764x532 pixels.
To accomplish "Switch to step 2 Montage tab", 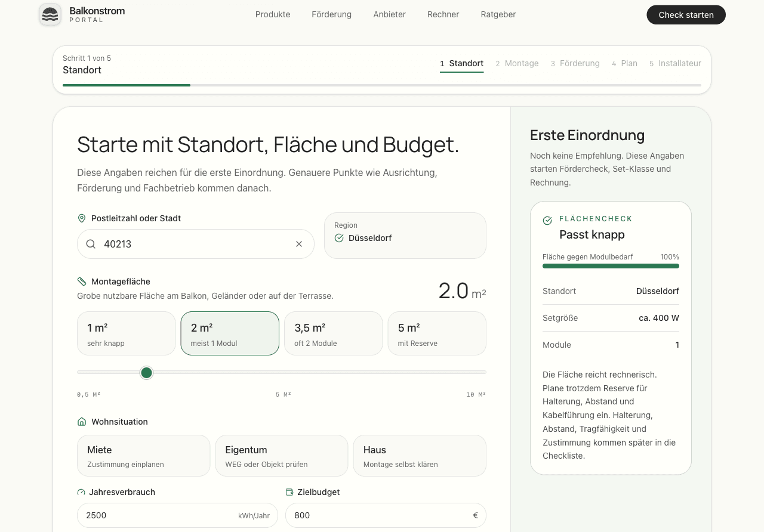I will (517, 64).
